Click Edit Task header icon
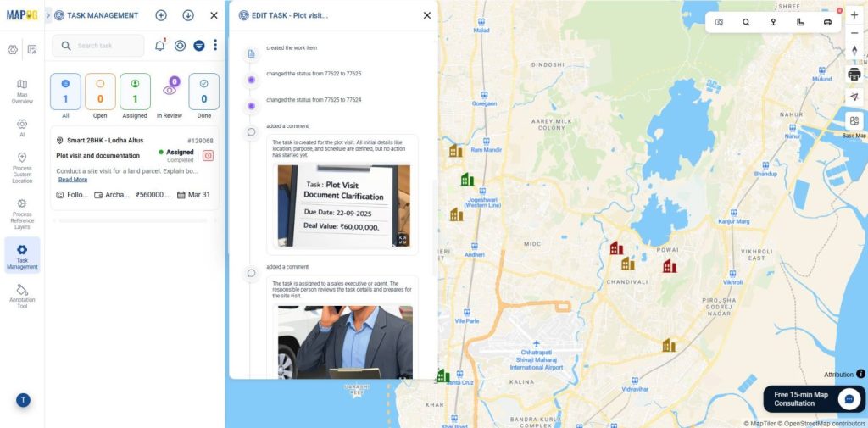 click(243, 15)
